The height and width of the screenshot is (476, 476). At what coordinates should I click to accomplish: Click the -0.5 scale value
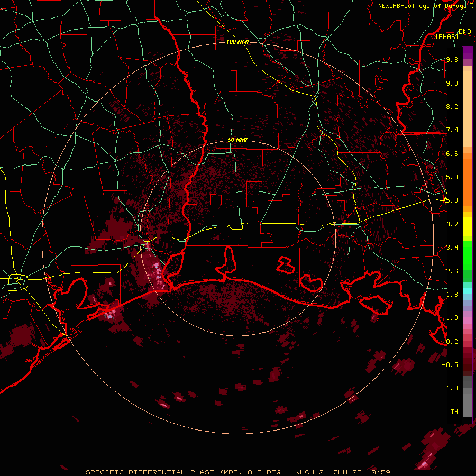tap(450, 365)
